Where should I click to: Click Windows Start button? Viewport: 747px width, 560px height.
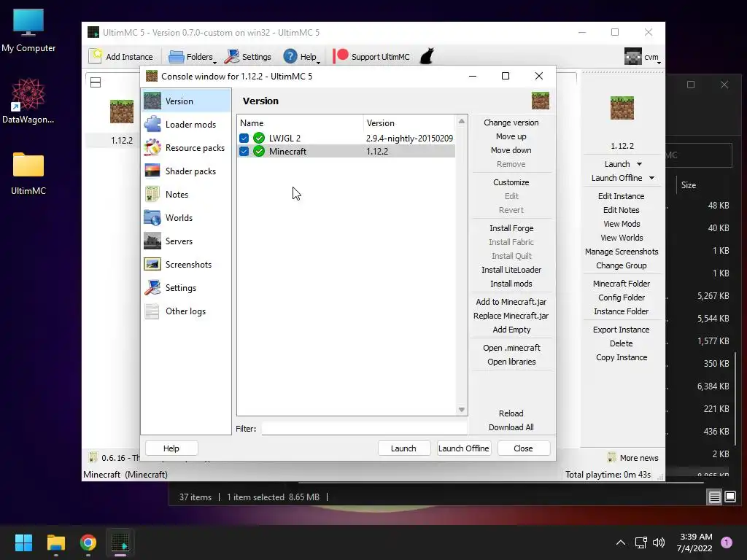(23, 542)
